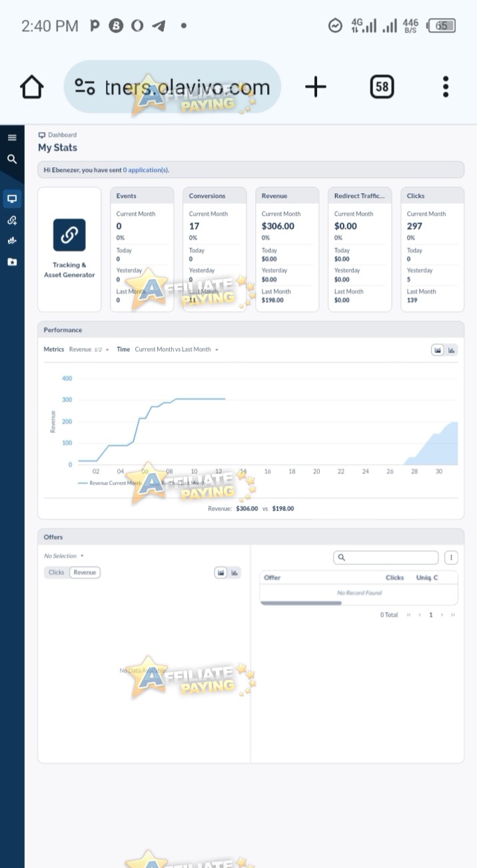Switch Performance chart to bar view
Screen dimensions: 477x868
452,350
